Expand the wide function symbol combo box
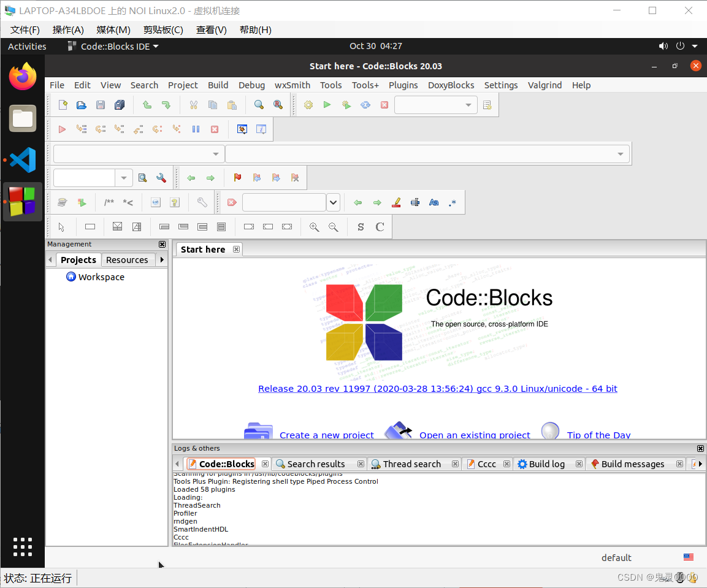 coord(427,154)
